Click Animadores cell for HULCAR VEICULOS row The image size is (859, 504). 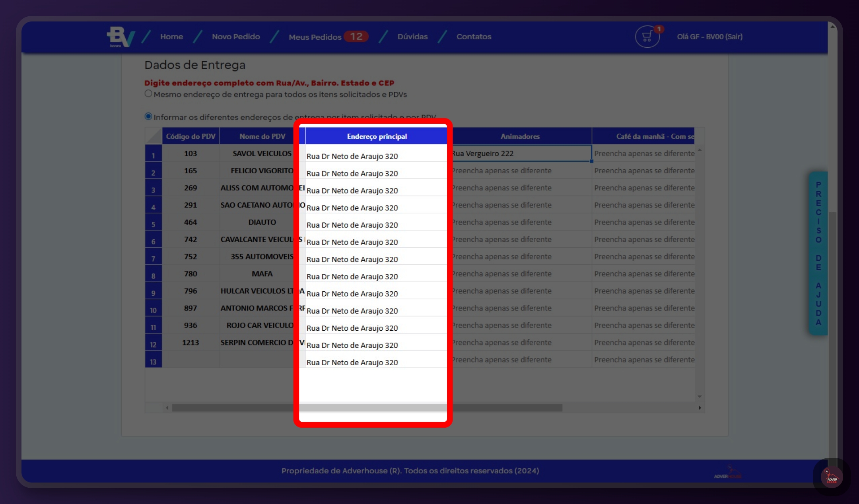click(x=520, y=291)
